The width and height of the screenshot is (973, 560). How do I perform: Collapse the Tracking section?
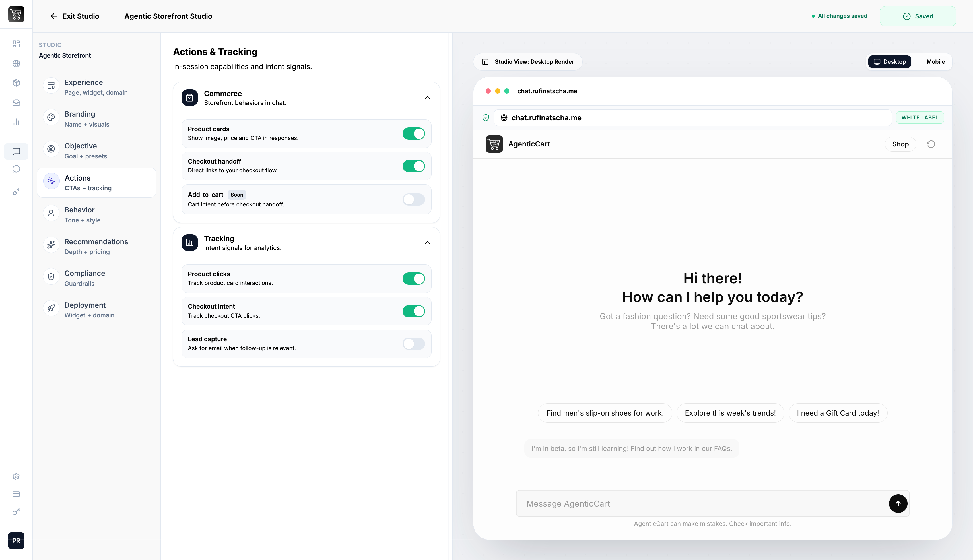[427, 243]
